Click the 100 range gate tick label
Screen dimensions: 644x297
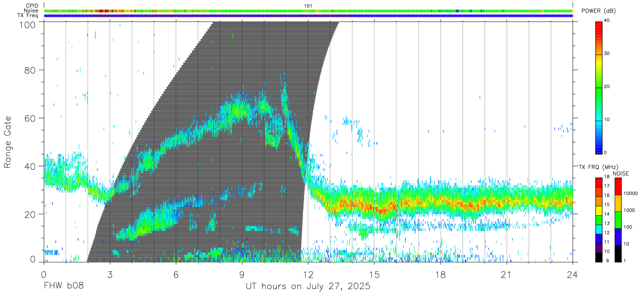pos(28,25)
